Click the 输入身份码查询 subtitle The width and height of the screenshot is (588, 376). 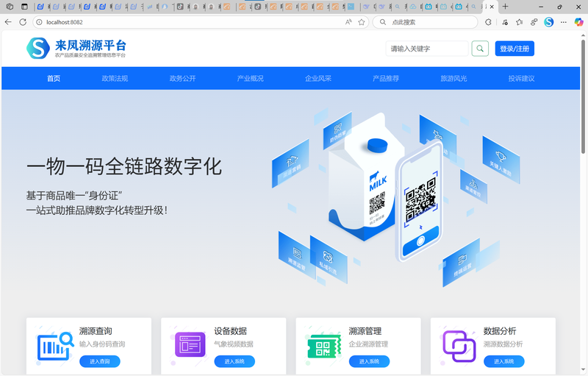pos(102,344)
